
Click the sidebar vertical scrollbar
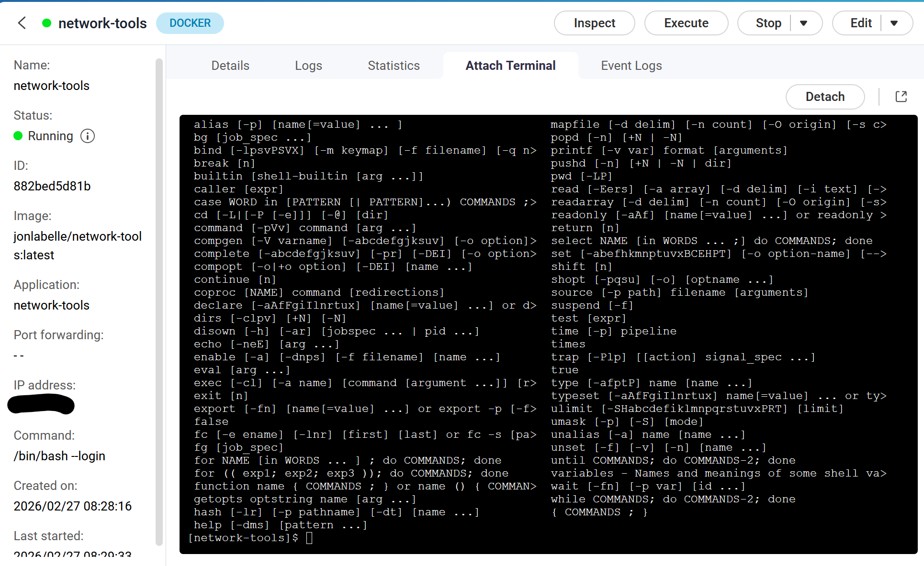159,301
